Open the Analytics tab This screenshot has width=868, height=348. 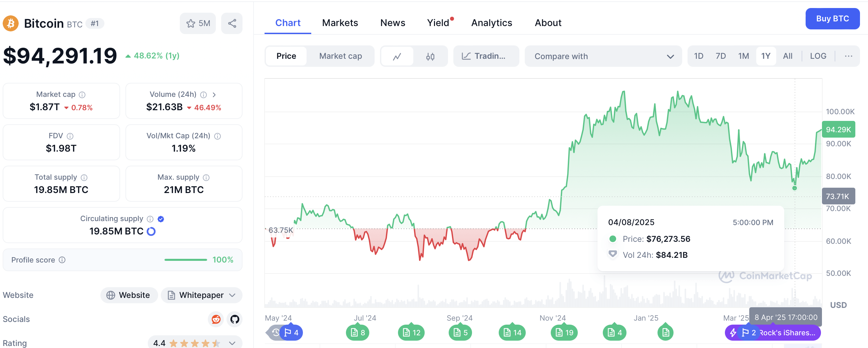click(x=492, y=23)
